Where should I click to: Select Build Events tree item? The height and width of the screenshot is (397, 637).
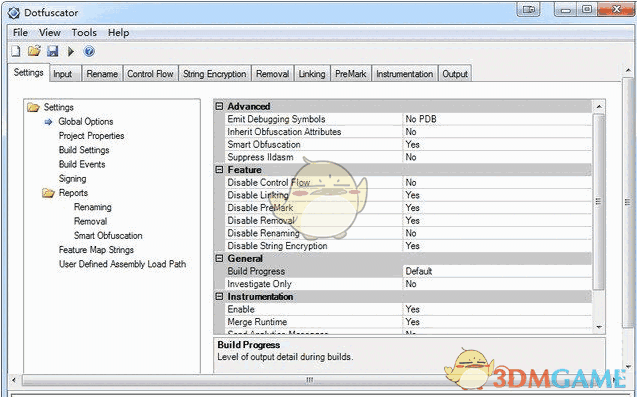pos(82,164)
